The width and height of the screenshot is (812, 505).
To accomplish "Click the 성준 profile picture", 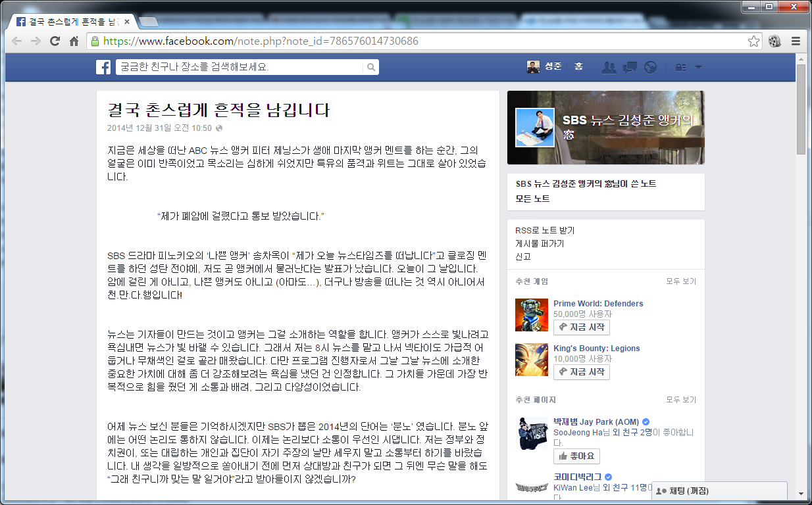I will pyautogui.click(x=533, y=67).
